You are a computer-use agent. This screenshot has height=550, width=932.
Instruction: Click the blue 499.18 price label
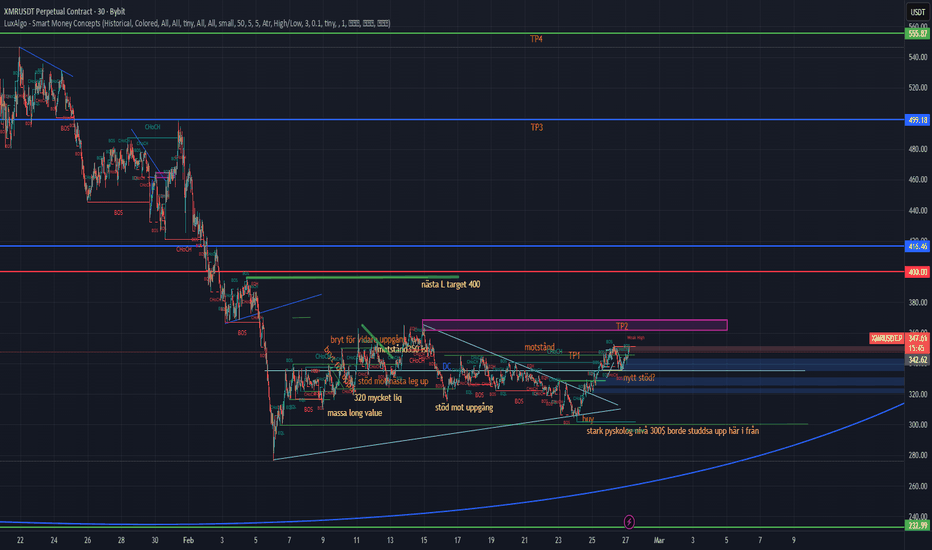(x=917, y=120)
